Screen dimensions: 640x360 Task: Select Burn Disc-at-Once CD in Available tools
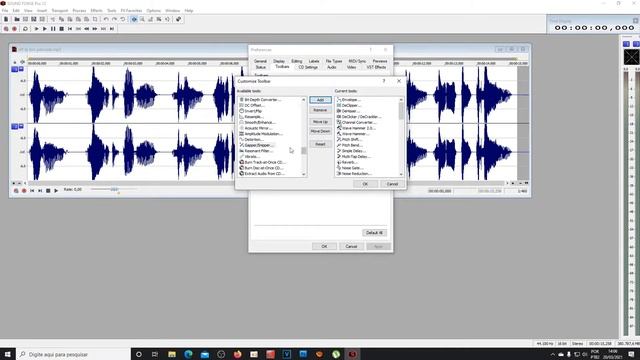click(261, 168)
